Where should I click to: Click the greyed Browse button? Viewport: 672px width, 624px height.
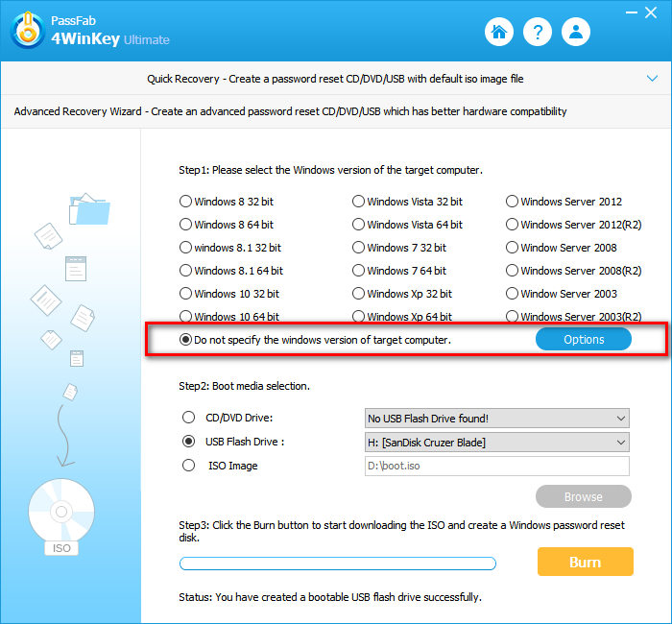point(584,496)
